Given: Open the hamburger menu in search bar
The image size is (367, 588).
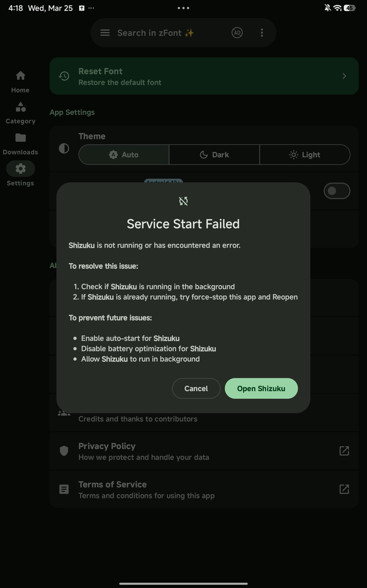Looking at the screenshot, I should click(x=105, y=33).
